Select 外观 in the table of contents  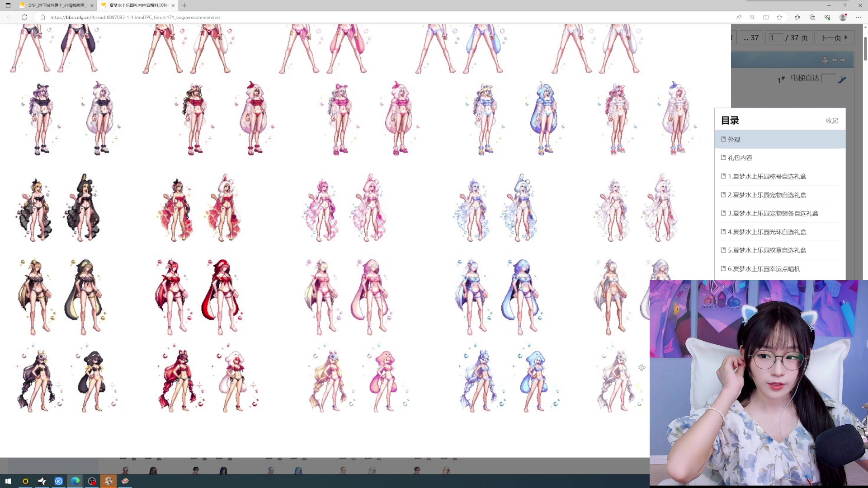(x=780, y=140)
